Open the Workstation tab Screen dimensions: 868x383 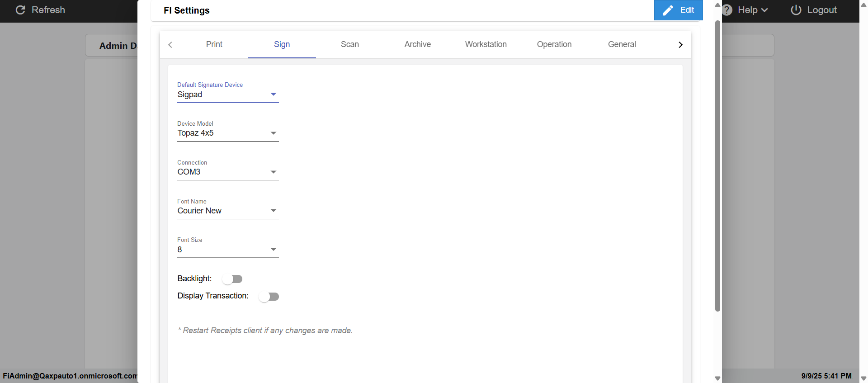486,44
